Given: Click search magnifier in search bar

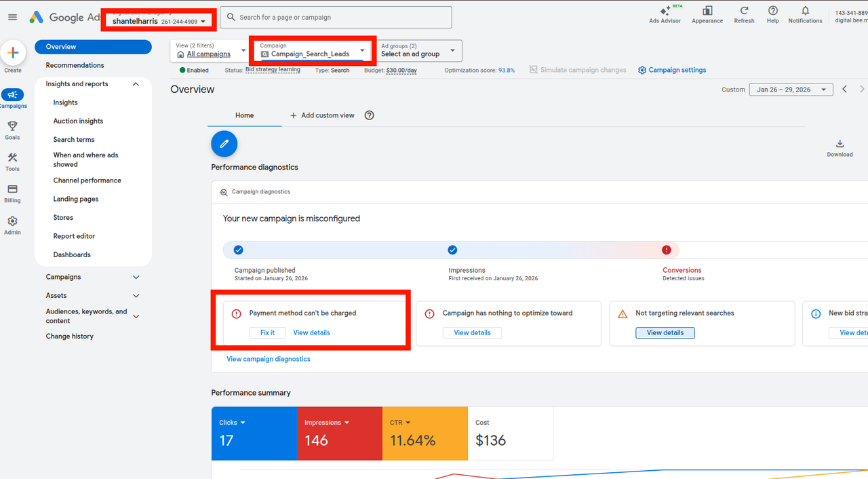Looking at the screenshot, I should click(x=231, y=18).
